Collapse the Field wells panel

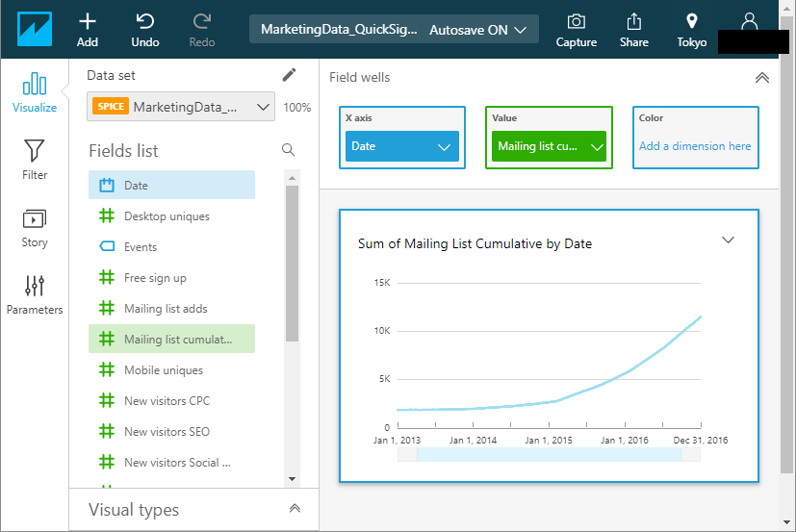[x=761, y=78]
